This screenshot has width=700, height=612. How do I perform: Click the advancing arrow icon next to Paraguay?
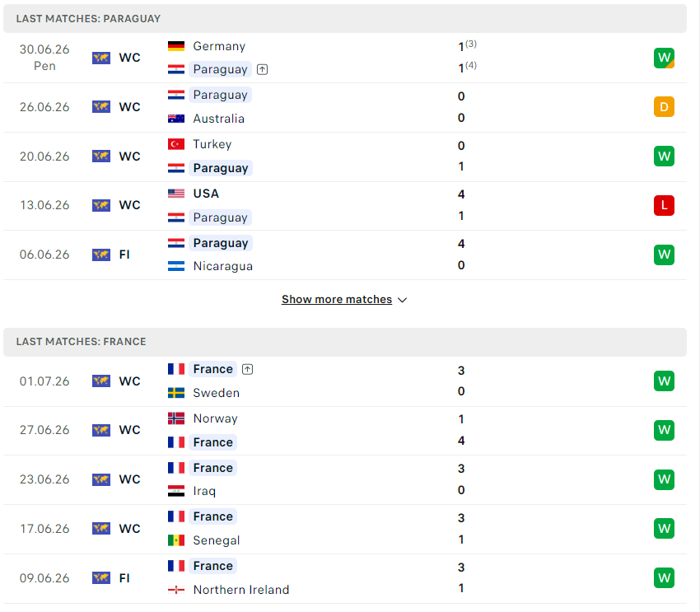263,70
